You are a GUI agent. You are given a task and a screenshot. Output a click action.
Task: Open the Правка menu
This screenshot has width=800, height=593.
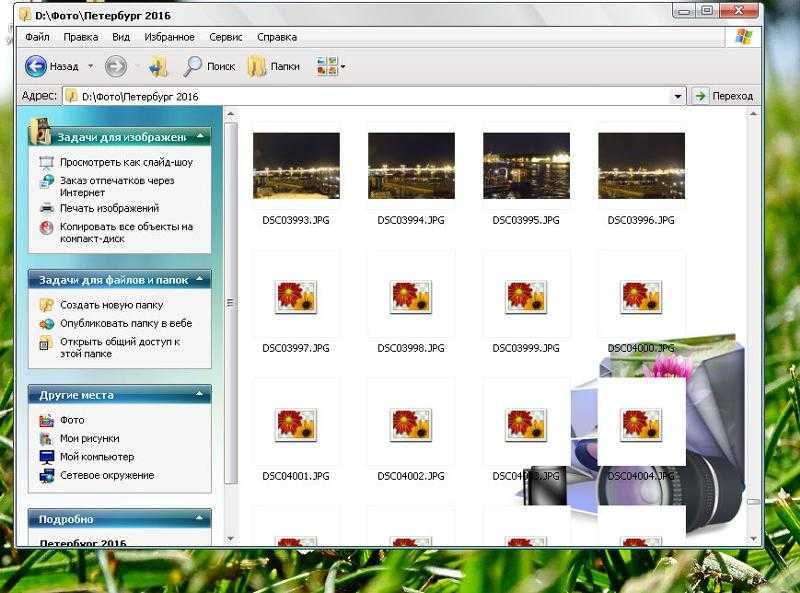81,37
